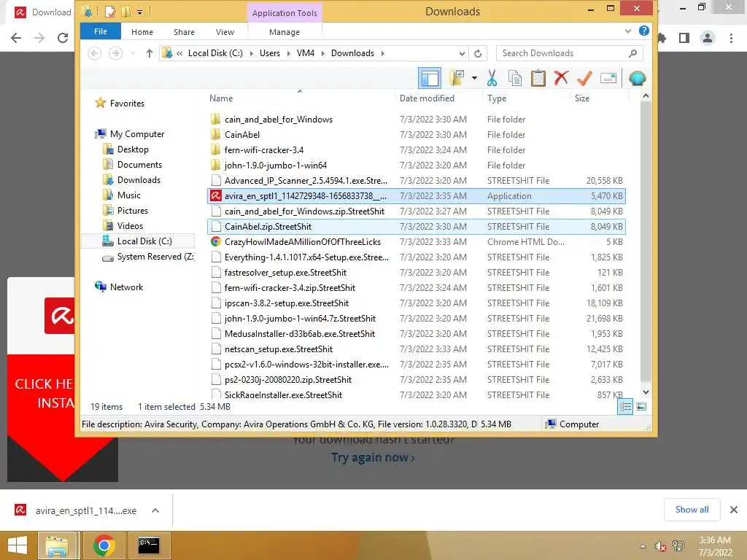The width and height of the screenshot is (747, 560).
Task: Click the Copy icon in the Explorer toolbar
Action: pos(515,78)
